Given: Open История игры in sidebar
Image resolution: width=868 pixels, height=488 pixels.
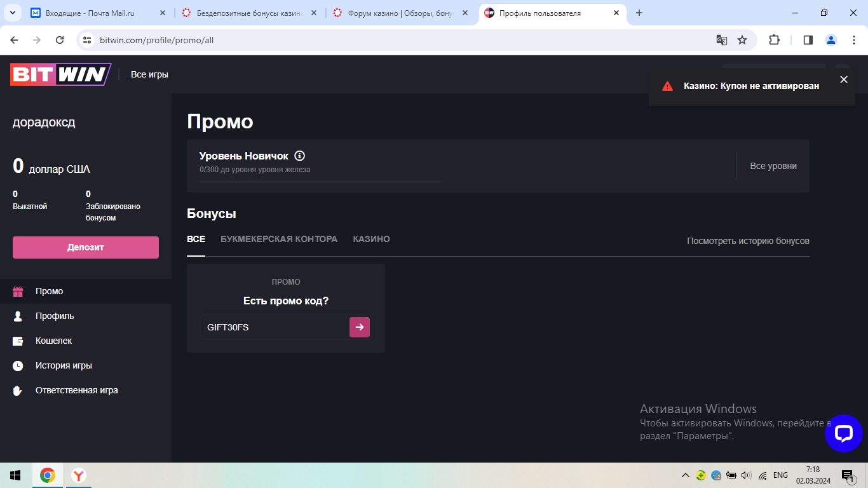Looking at the screenshot, I should tap(86, 365).
